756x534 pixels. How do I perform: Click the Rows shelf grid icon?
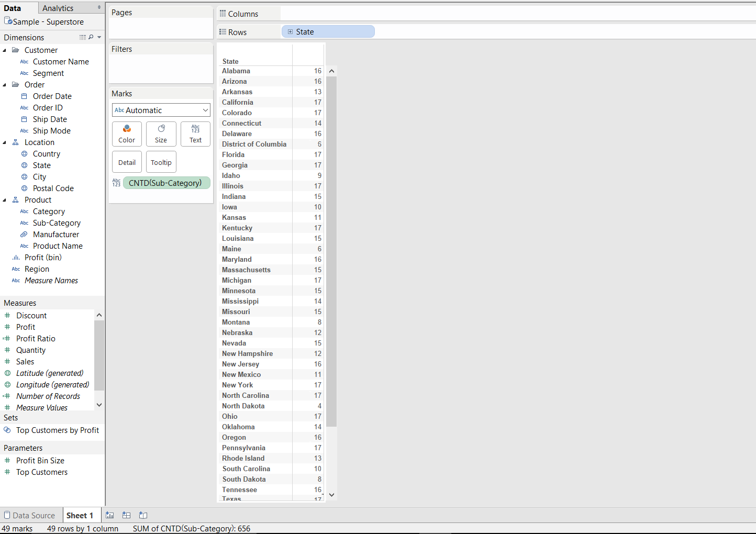pyautogui.click(x=223, y=32)
